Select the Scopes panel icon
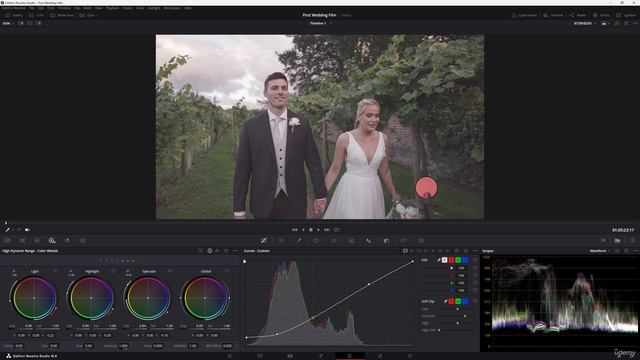The image size is (640, 360). (x=617, y=240)
